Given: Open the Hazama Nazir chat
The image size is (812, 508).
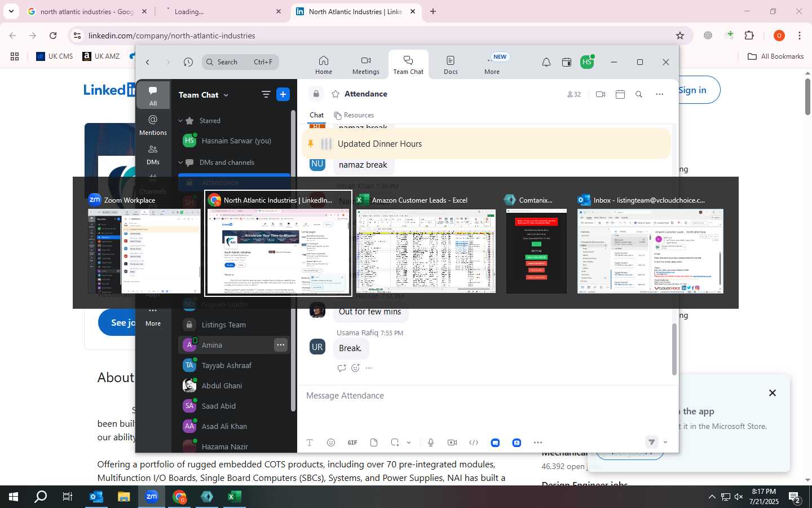Looking at the screenshot, I should click(234, 446).
